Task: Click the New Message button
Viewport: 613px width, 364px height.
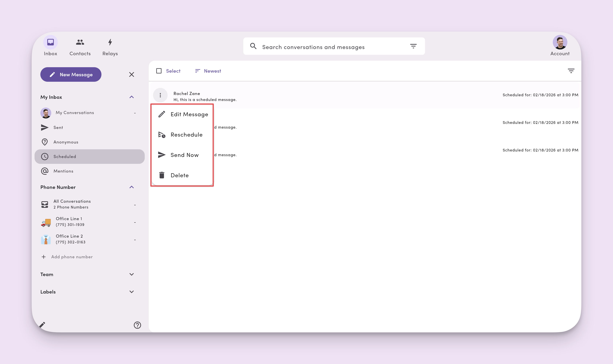Action: click(x=71, y=75)
